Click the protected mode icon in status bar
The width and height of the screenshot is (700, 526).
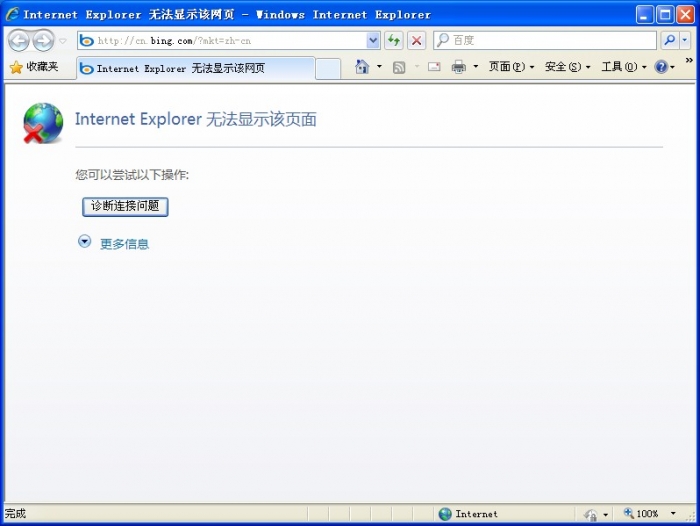coord(591,514)
